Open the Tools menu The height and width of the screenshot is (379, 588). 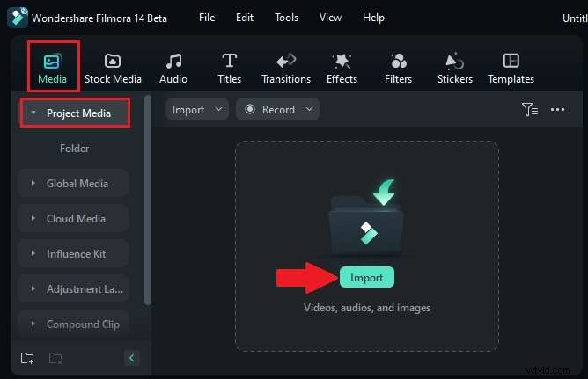point(286,18)
